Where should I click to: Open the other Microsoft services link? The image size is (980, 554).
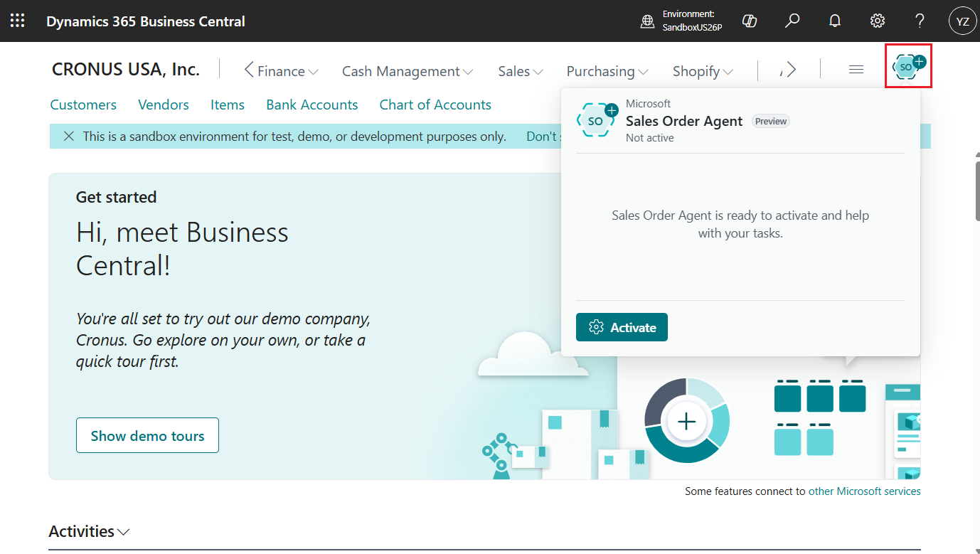(864, 491)
